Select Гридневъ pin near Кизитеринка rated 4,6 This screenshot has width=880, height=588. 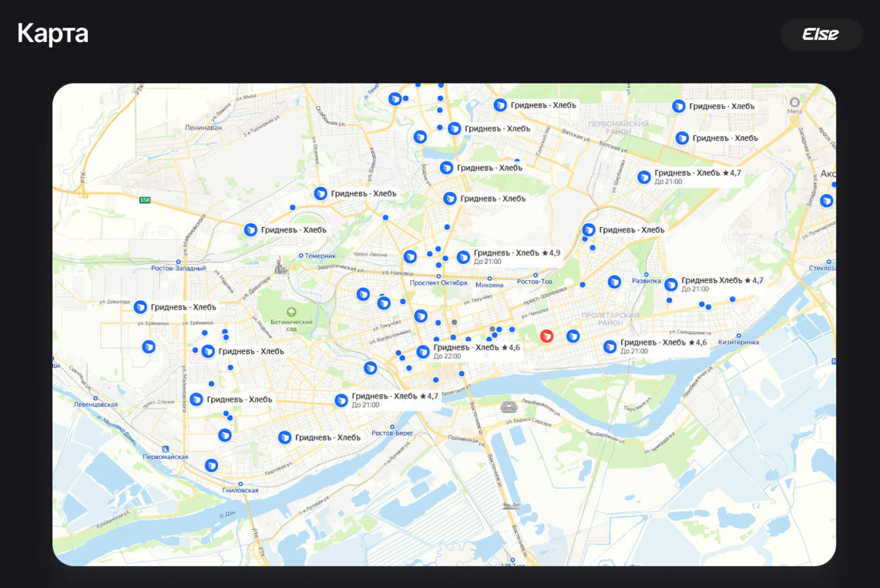pos(610,347)
